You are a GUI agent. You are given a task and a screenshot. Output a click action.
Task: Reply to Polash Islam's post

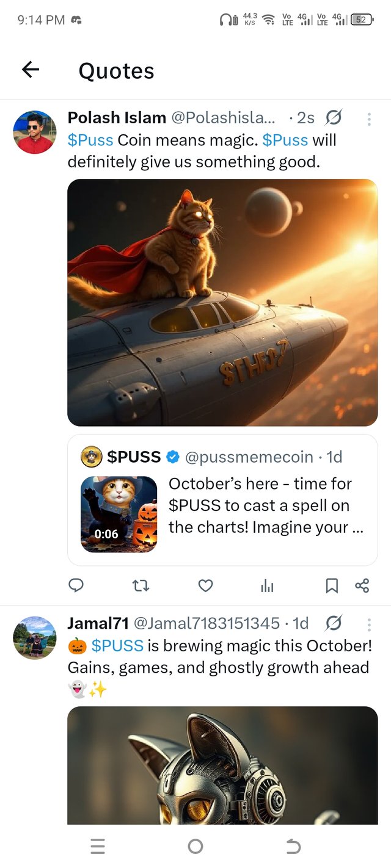click(x=76, y=586)
